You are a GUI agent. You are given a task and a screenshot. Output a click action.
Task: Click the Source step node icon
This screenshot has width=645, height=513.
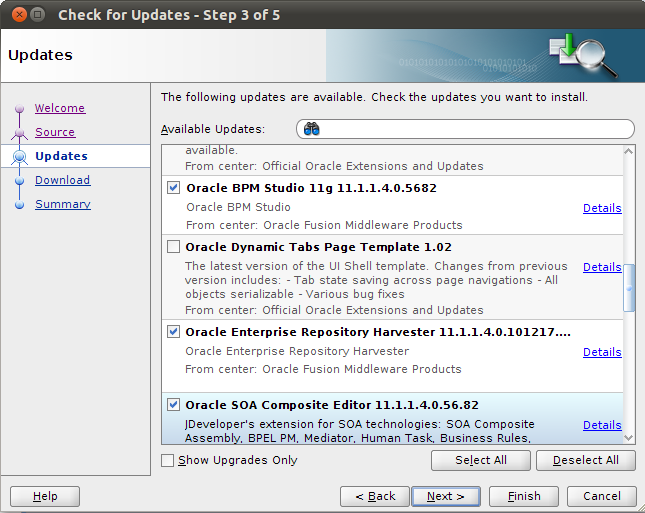19,133
